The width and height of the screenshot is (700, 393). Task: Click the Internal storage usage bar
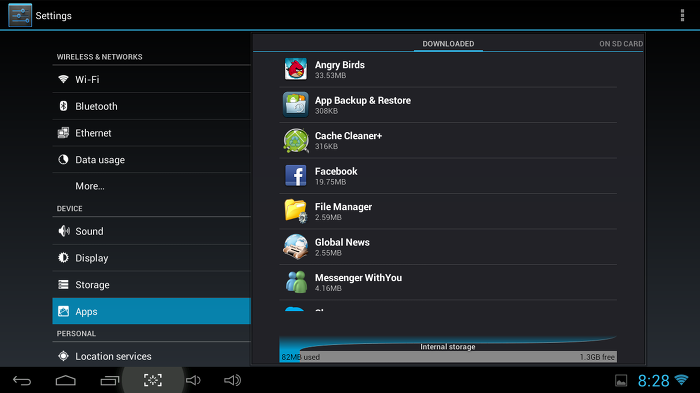click(x=448, y=357)
